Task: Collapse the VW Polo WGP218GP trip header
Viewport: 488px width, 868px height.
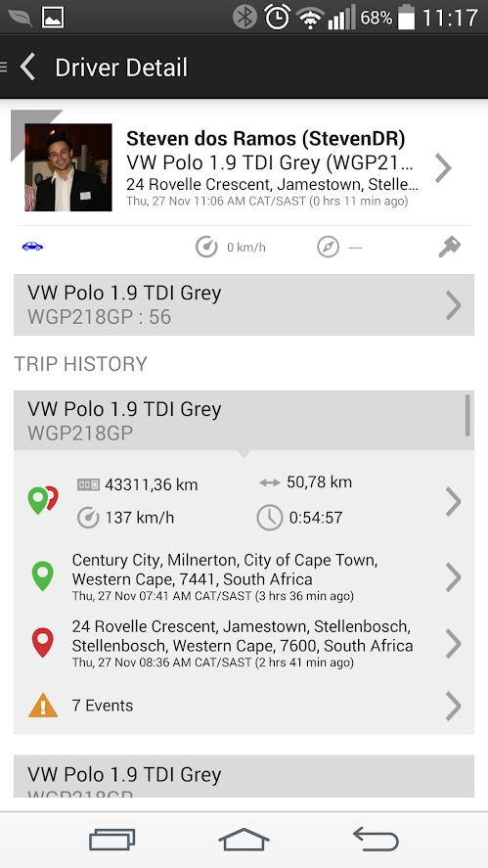Action: pos(244,420)
